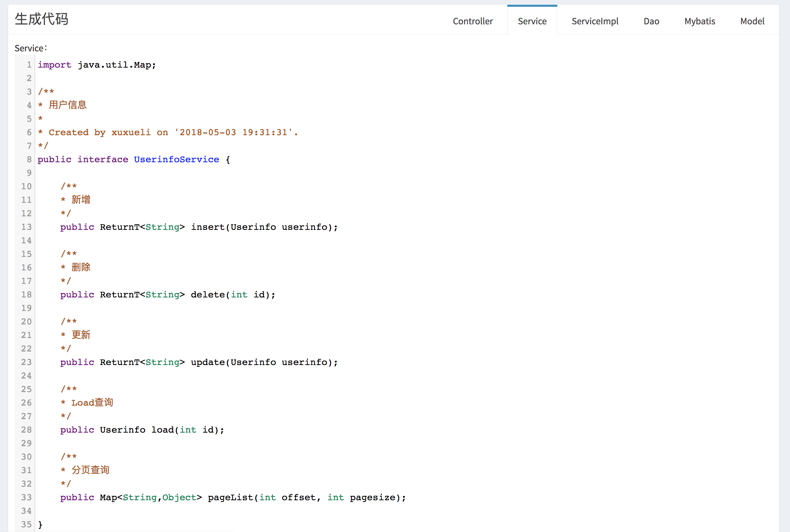Open the ServiceImpl tab
Image resolution: width=790 pixels, height=532 pixels.
595,21
